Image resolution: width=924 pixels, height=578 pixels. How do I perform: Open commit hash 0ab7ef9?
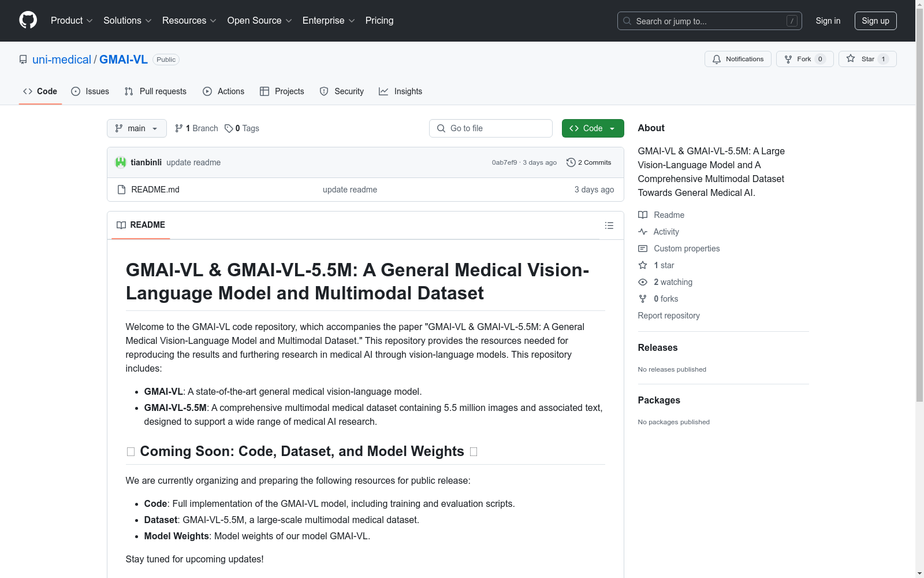[x=504, y=162]
